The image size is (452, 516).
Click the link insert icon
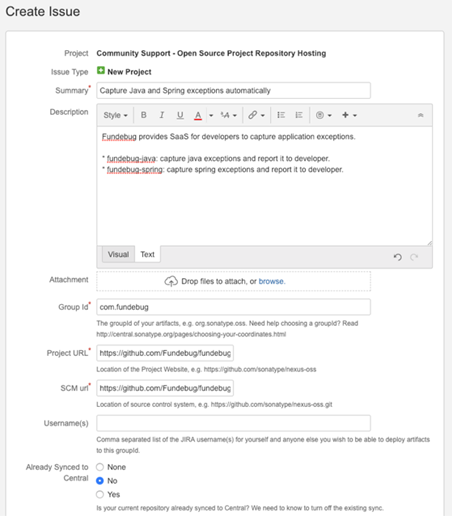point(253,115)
